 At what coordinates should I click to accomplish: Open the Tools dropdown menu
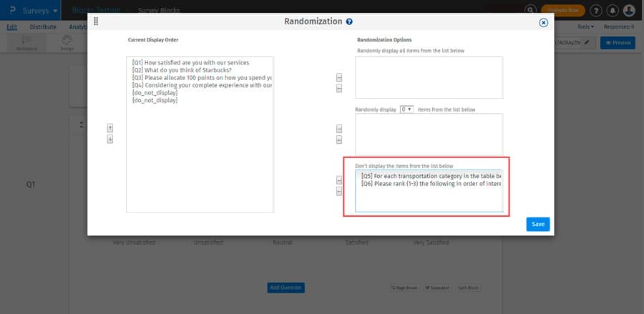pyautogui.click(x=585, y=26)
